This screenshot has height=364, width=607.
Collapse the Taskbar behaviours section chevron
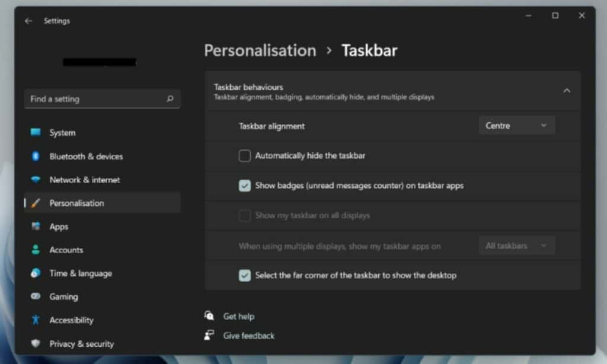pyautogui.click(x=567, y=91)
